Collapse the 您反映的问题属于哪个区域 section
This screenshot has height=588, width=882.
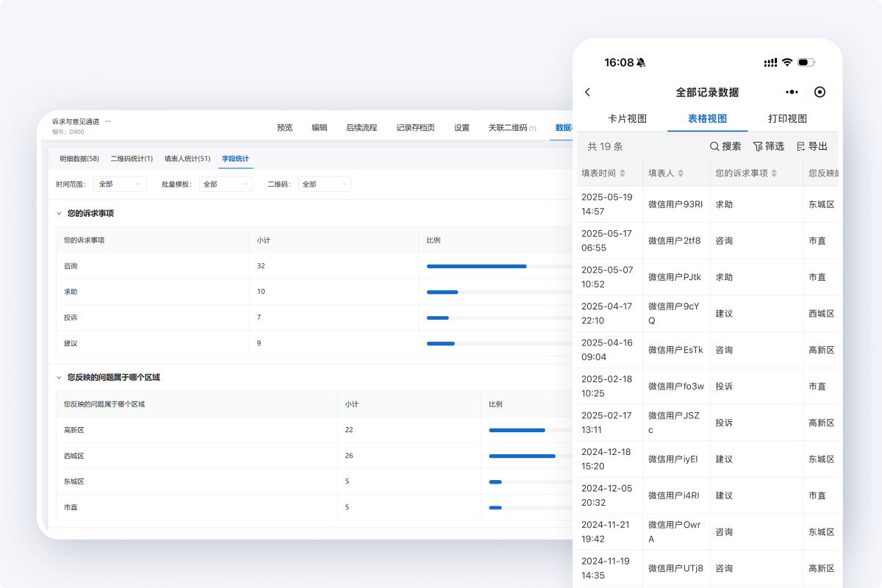tap(59, 377)
